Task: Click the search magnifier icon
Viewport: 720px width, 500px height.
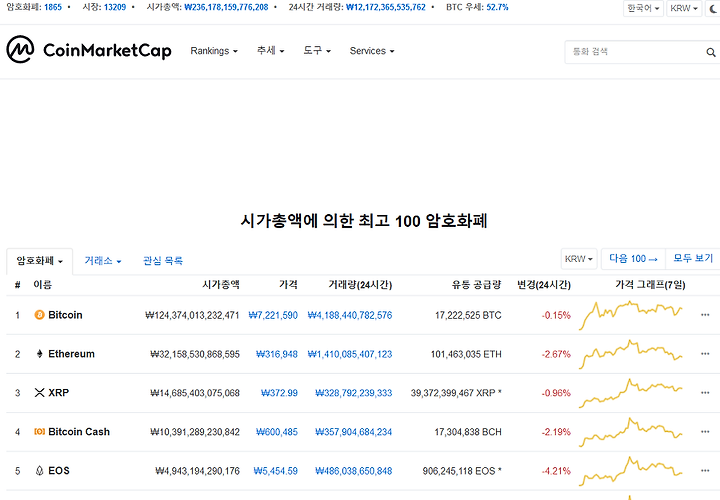Action: (x=711, y=52)
